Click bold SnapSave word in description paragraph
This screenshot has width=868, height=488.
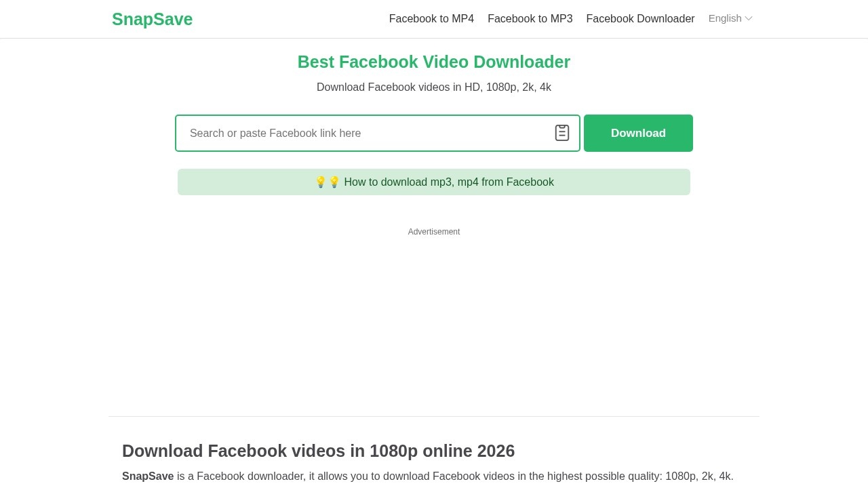[x=148, y=476]
